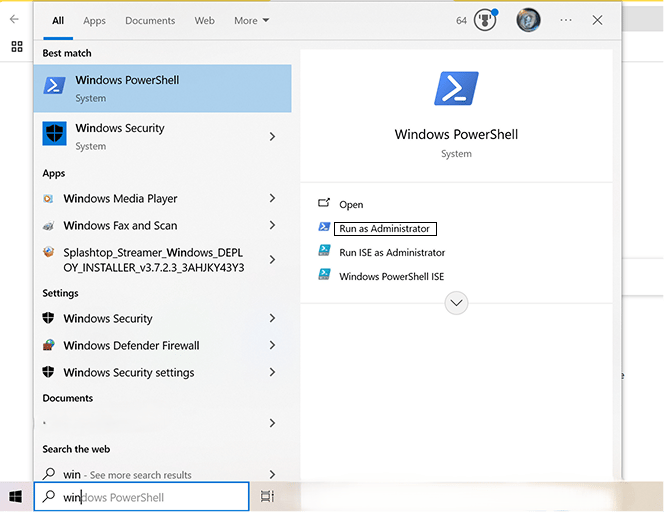
Task: Click Windows PowerShell ISE action
Action: tap(391, 277)
